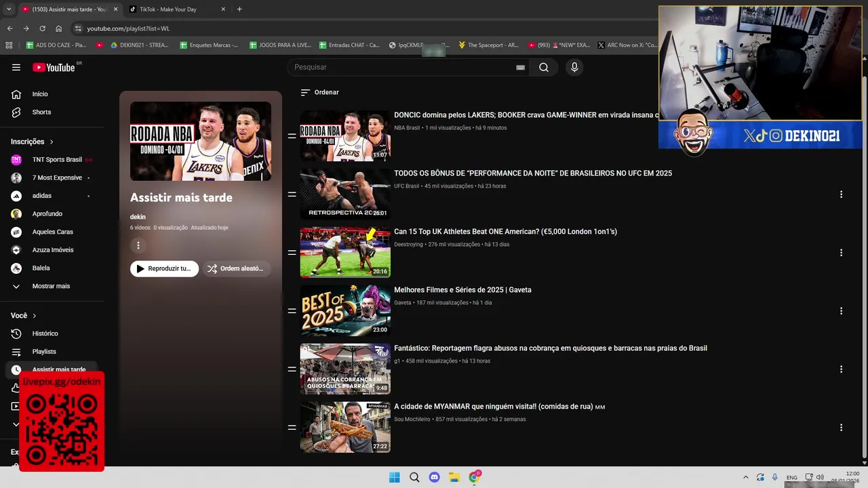Open title TODOS OS BÔNUS DE PERFORMANCE
868x488 pixels.
pyautogui.click(x=533, y=174)
